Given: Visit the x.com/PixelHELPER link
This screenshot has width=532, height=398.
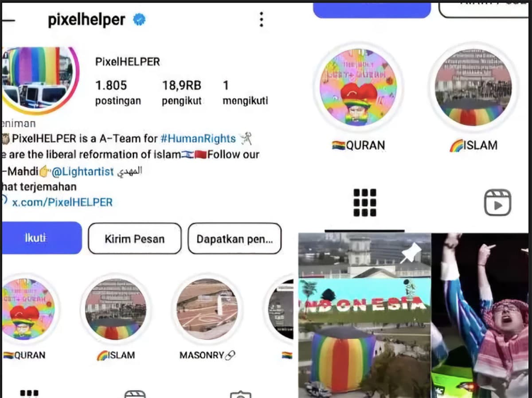Looking at the screenshot, I should click(x=62, y=202).
